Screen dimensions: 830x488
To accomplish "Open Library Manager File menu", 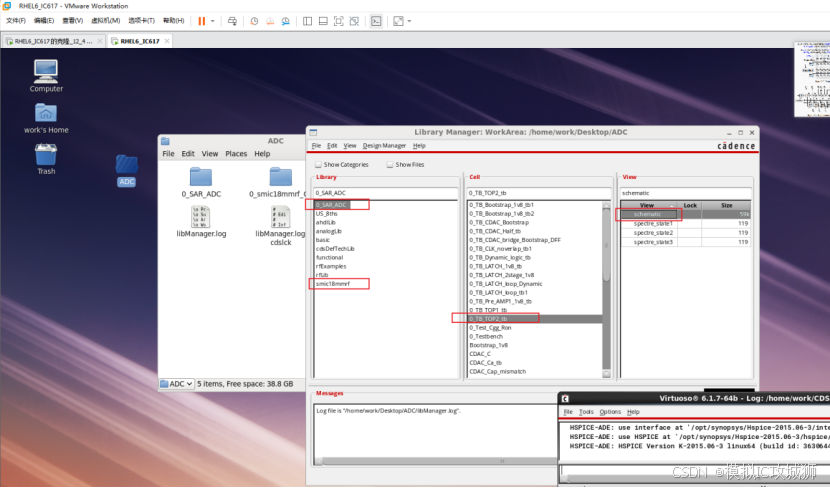I will (x=316, y=146).
